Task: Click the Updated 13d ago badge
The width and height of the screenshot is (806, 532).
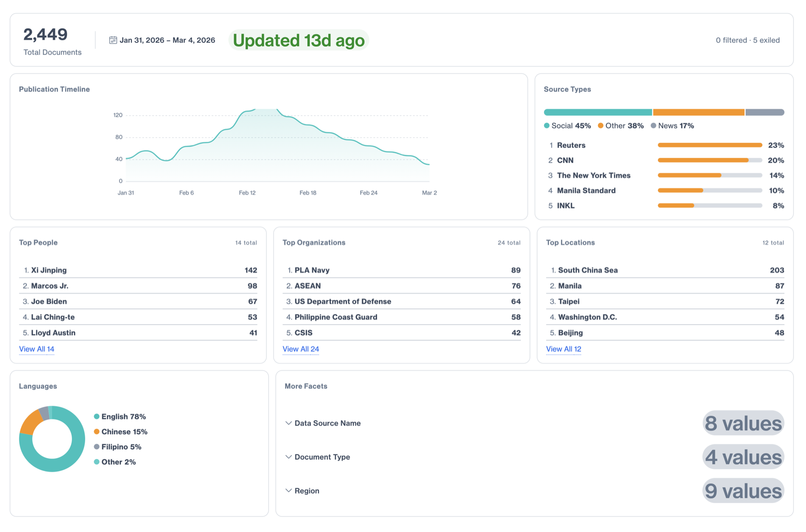Action: click(299, 40)
